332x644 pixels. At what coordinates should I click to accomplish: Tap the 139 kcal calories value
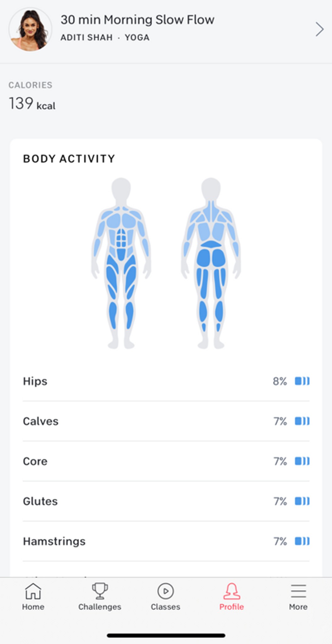click(x=32, y=103)
